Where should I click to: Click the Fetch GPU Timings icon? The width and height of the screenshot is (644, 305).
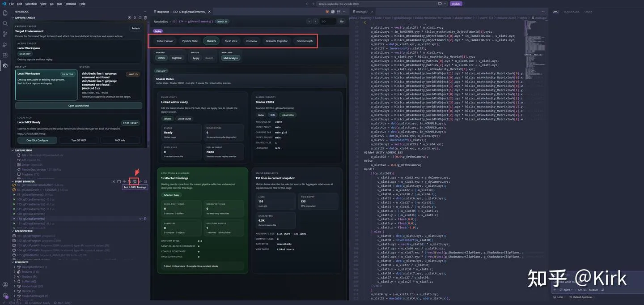click(135, 181)
